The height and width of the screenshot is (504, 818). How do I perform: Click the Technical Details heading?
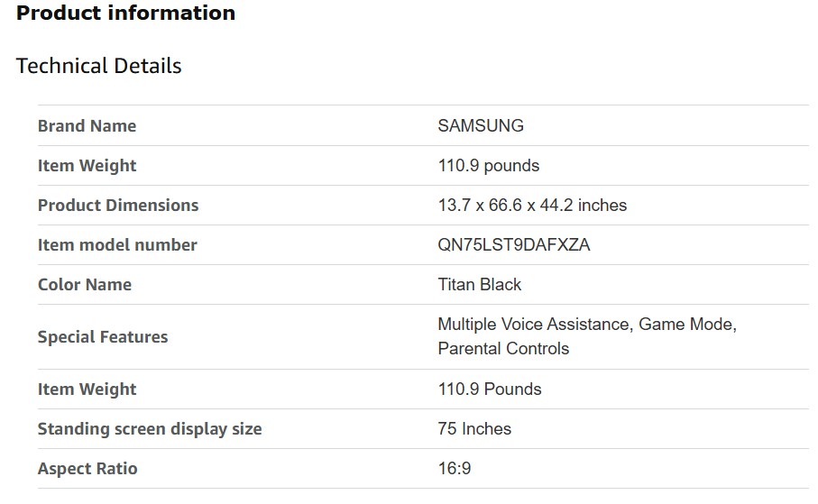pyautogui.click(x=99, y=66)
